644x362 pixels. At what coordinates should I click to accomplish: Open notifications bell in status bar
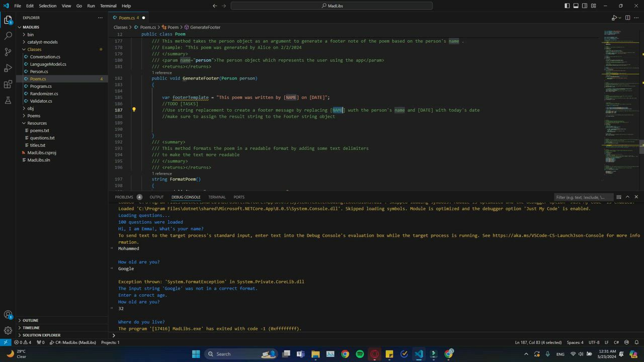[x=636, y=342]
